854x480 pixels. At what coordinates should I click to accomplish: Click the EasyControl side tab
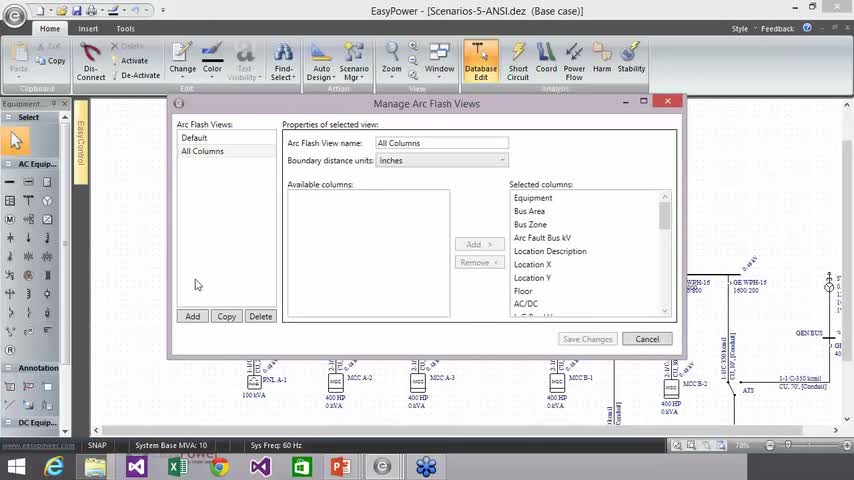(x=81, y=143)
